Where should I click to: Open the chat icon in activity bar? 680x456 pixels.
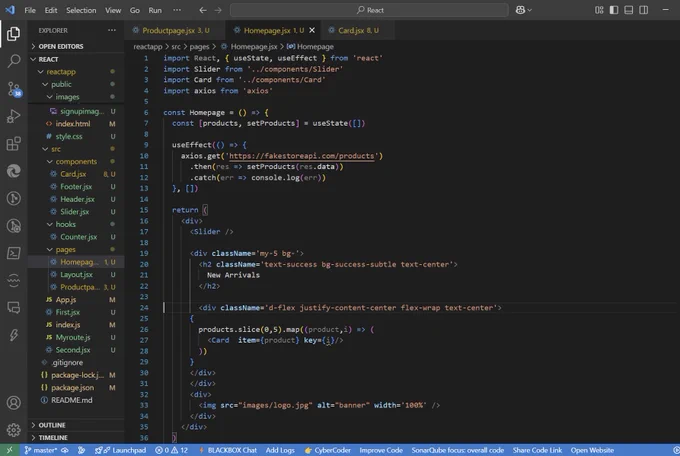13,308
